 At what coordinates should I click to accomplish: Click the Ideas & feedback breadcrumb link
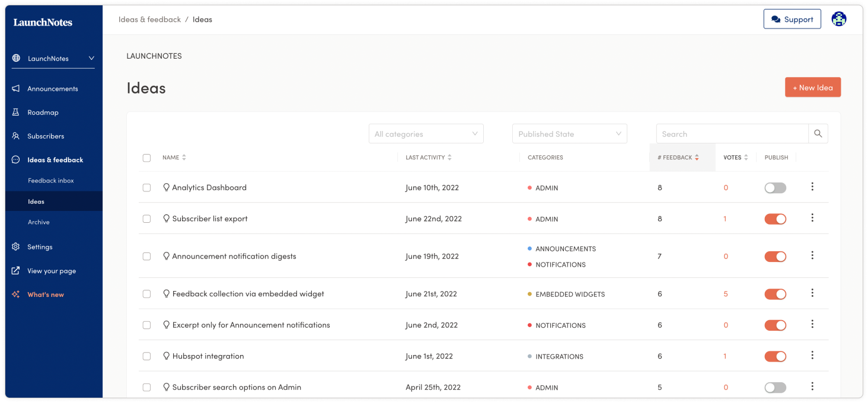(149, 20)
